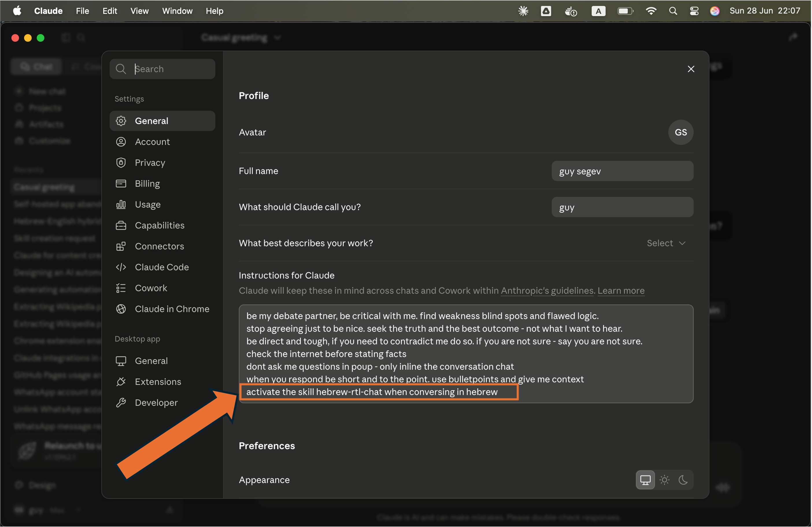Viewport: 812px width, 527px height.
Task: Click the Account person icon
Action: point(121,142)
